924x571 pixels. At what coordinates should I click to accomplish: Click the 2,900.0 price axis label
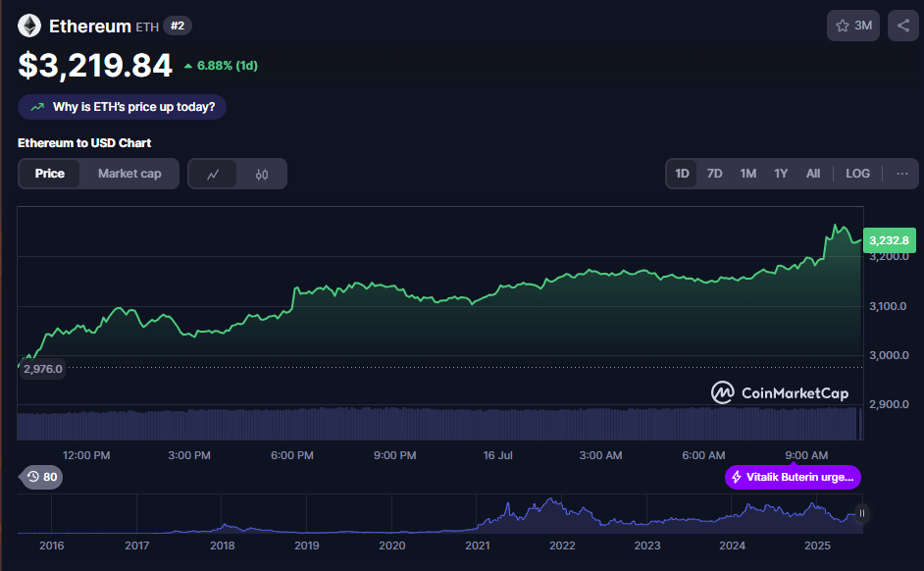point(889,404)
